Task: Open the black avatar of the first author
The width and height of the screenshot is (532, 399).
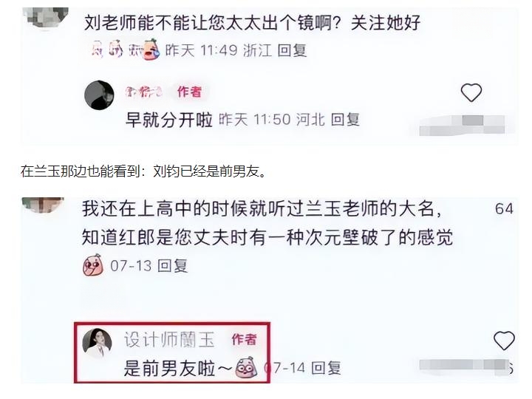Action: tap(99, 95)
